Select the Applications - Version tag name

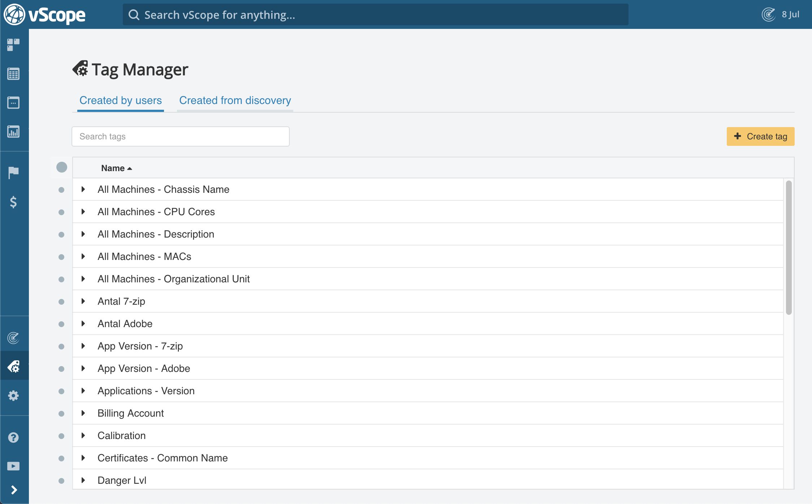point(146,391)
